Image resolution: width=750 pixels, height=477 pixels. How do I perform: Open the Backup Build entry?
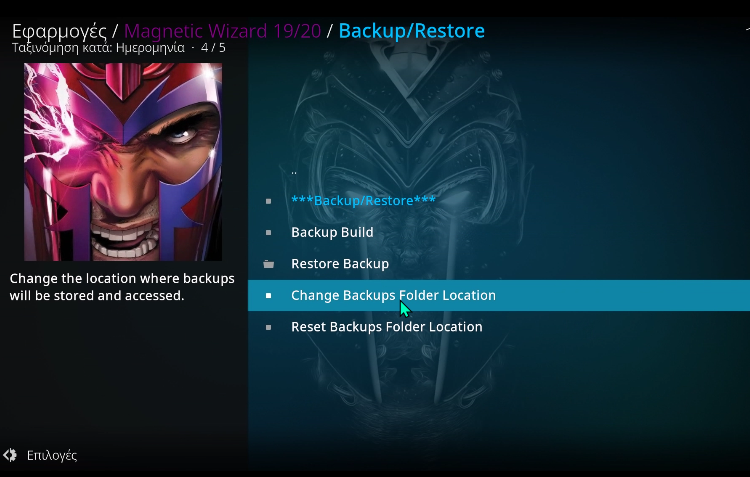pos(498,233)
